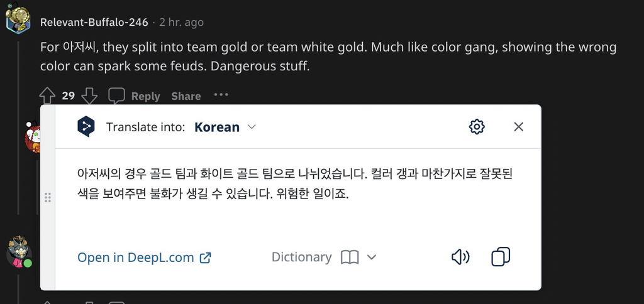Click Relevant-Buffalo-246's avatar image
The width and height of the screenshot is (644, 304).
click(x=18, y=18)
